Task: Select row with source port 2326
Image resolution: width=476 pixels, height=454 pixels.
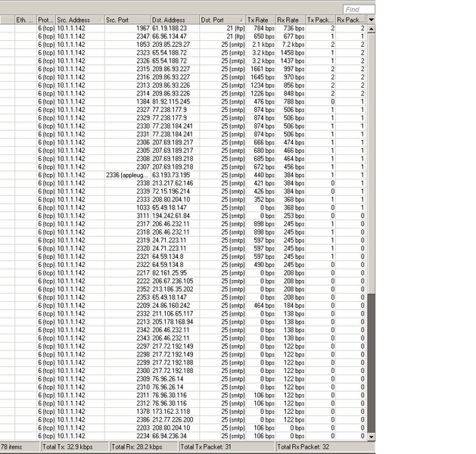Action: [x=182, y=61]
